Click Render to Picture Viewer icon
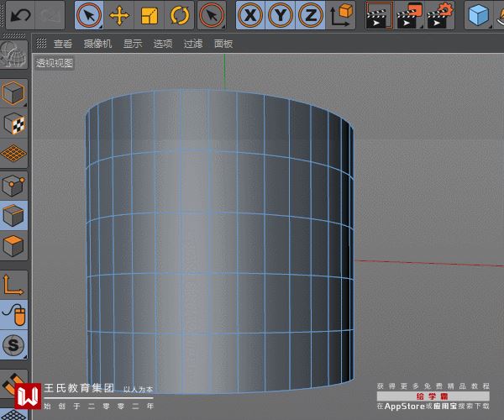The width and height of the screenshot is (504, 420). (x=409, y=15)
